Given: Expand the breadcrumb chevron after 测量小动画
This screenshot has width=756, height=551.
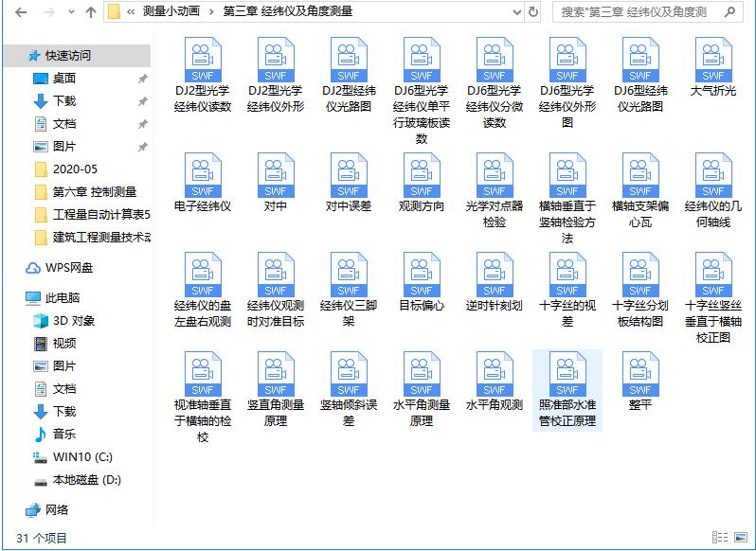Looking at the screenshot, I should (x=211, y=11).
